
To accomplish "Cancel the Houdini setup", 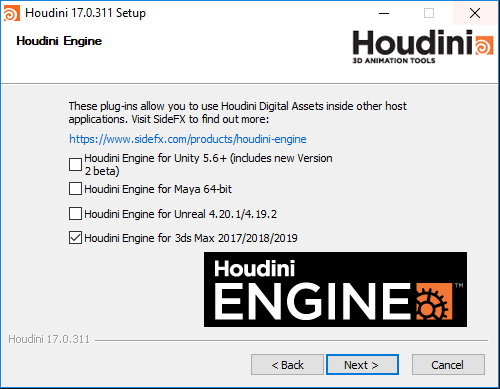I will 448,365.
